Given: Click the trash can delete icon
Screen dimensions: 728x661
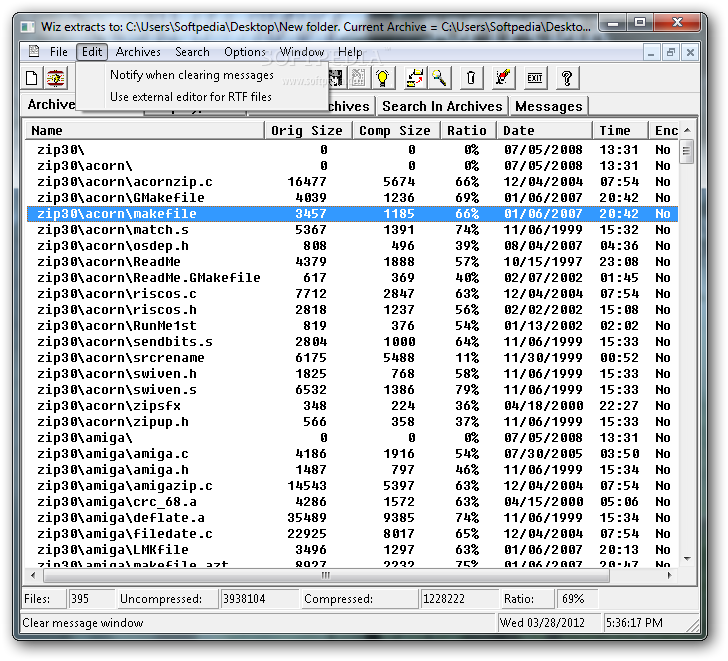Looking at the screenshot, I should tap(471, 78).
